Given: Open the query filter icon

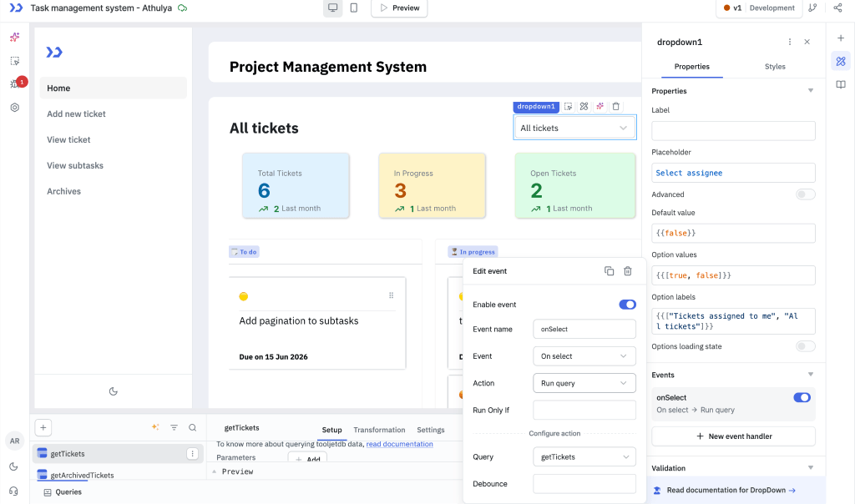Looking at the screenshot, I should [174, 428].
